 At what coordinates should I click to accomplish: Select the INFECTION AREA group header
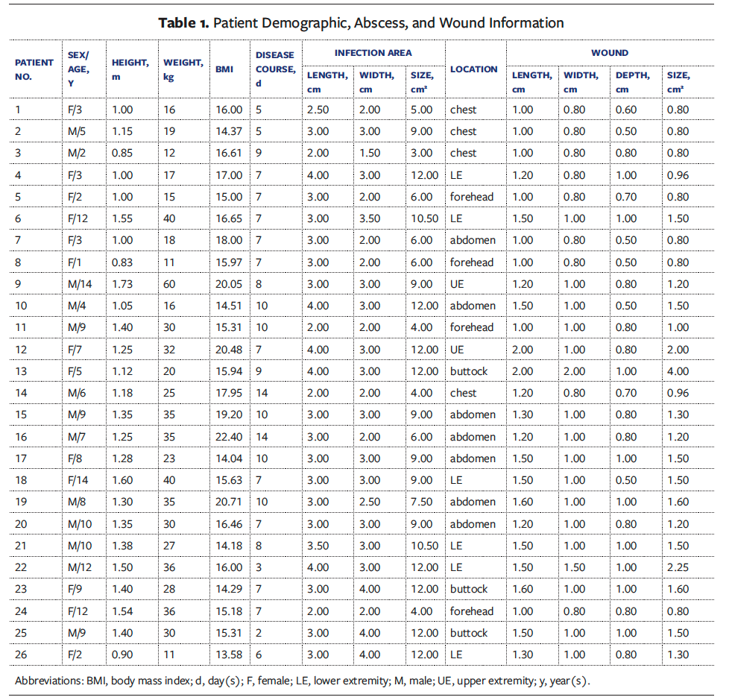pos(373,53)
